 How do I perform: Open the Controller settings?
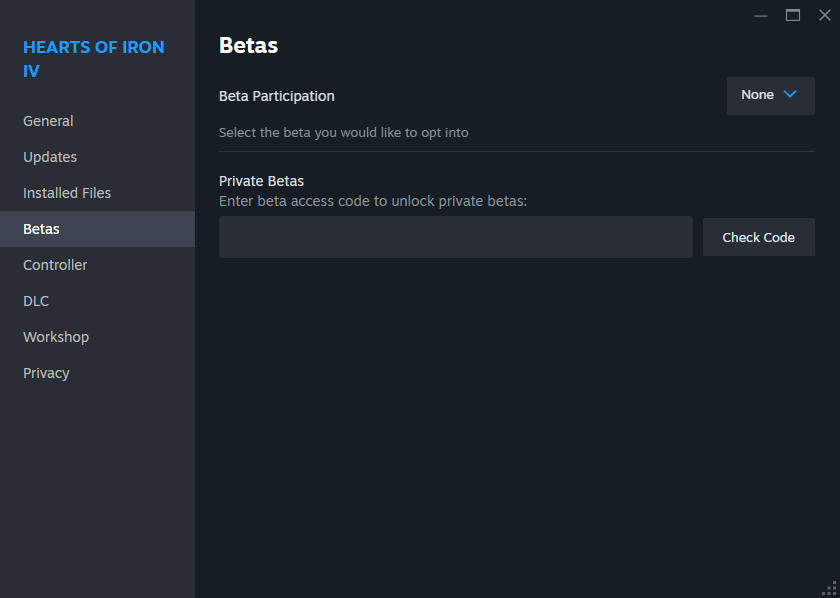click(x=55, y=265)
